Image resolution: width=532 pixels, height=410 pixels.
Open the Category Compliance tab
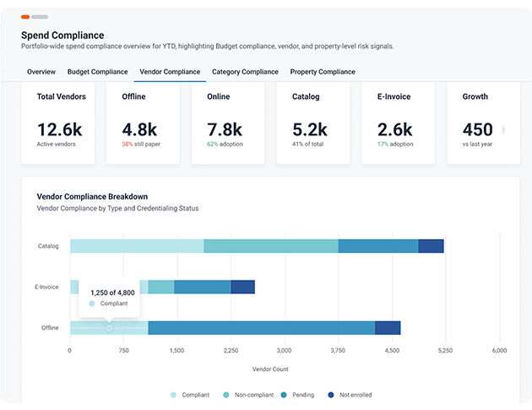tap(245, 72)
